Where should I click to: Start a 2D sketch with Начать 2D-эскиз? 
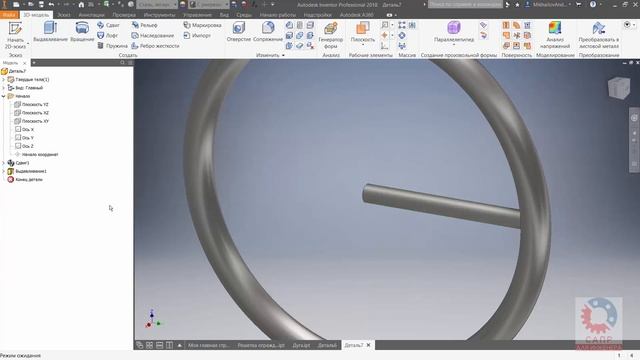click(x=15, y=36)
